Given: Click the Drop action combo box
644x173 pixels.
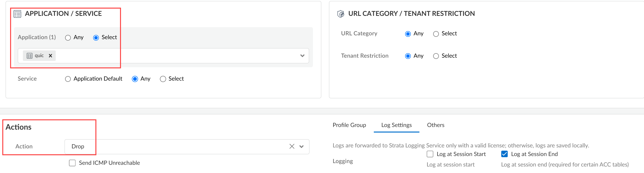Looking at the screenshot, I should point(175,147).
